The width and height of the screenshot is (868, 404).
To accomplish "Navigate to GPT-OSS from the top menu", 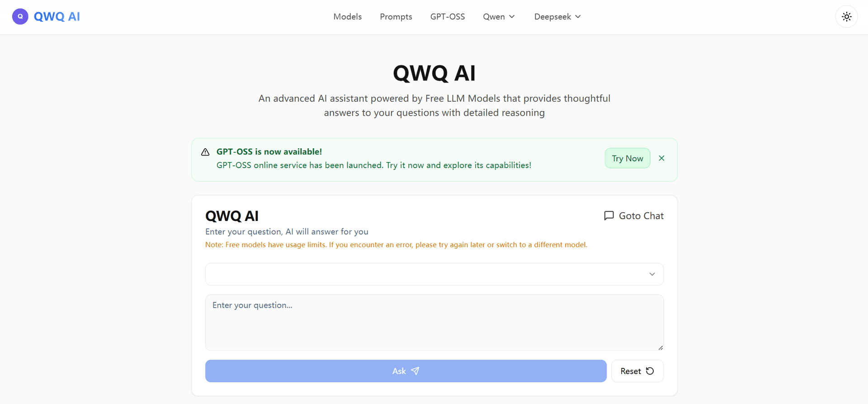I will click(448, 17).
